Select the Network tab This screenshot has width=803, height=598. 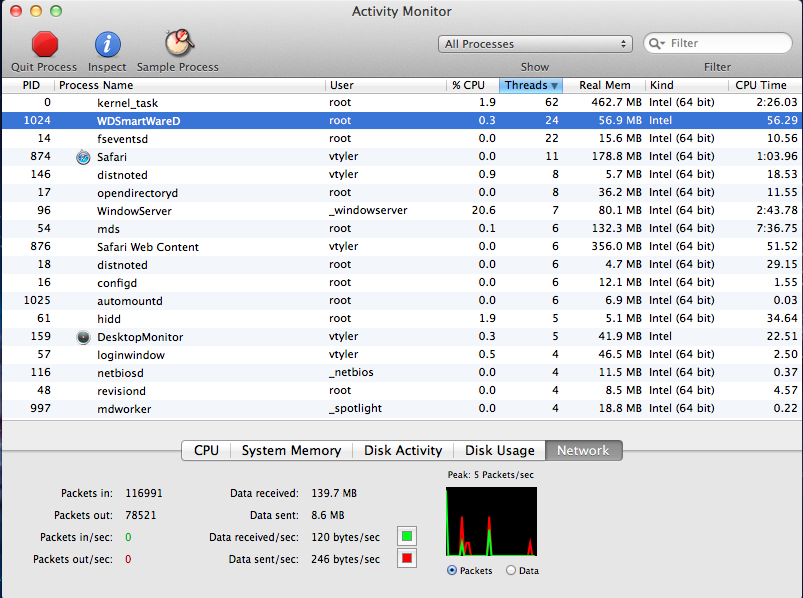583,451
